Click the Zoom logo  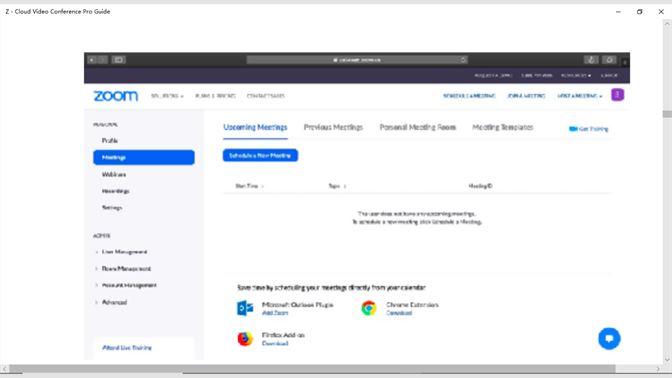pyautogui.click(x=116, y=96)
